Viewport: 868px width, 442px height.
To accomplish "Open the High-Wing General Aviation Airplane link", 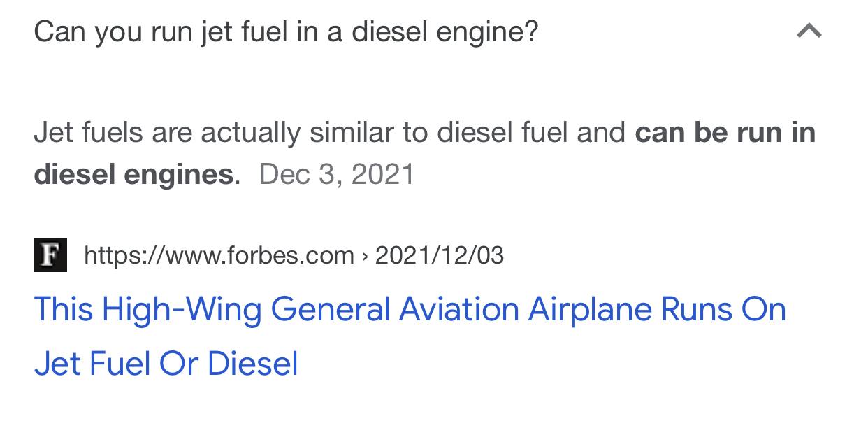I will pos(410,336).
